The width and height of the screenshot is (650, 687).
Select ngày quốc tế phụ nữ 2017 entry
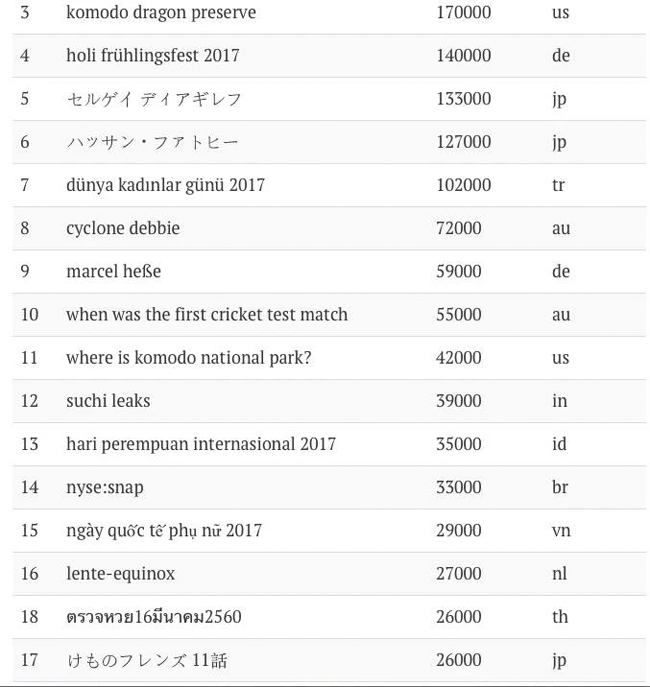(164, 531)
